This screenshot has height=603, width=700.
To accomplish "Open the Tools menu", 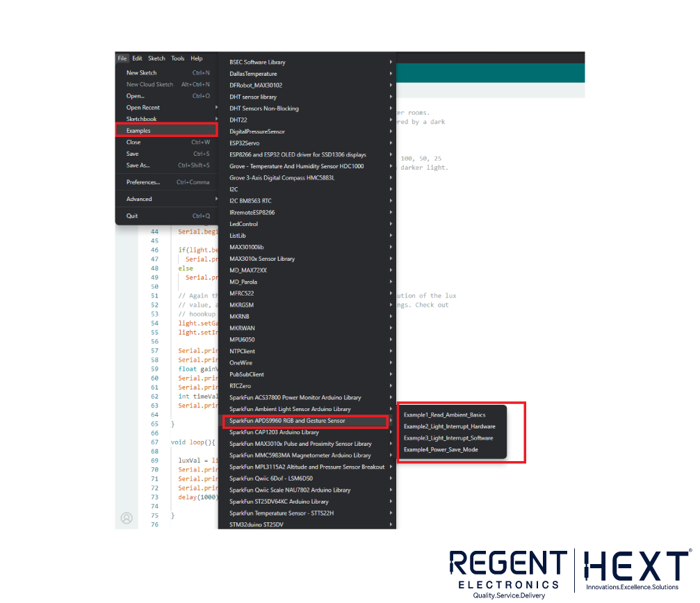I will 178,58.
